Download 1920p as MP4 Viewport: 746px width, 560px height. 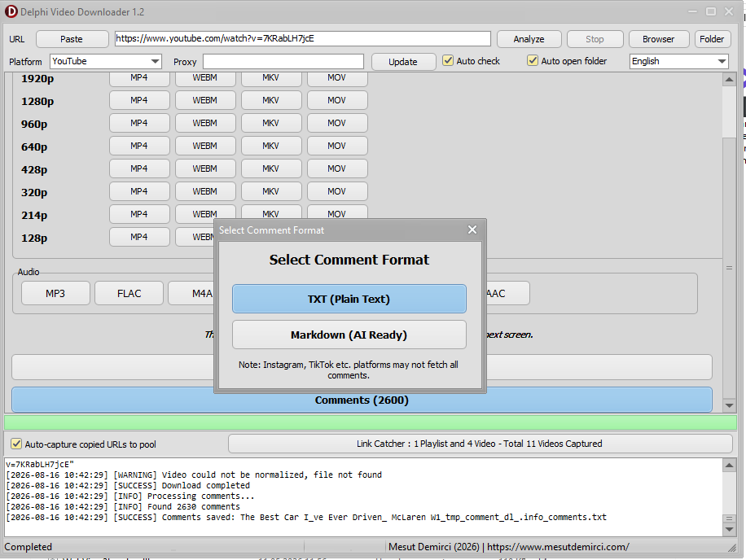click(139, 78)
